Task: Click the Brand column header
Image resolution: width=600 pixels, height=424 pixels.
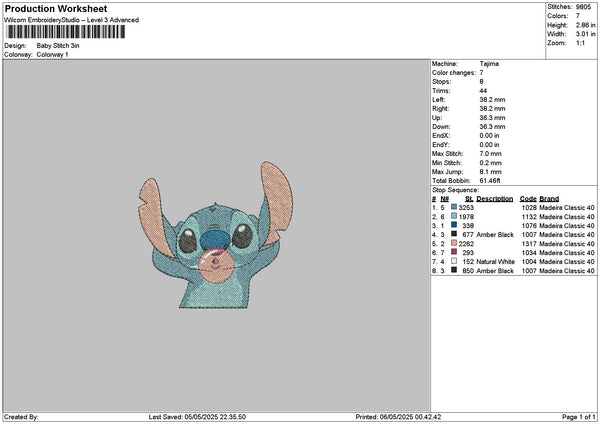Action: pos(549,198)
